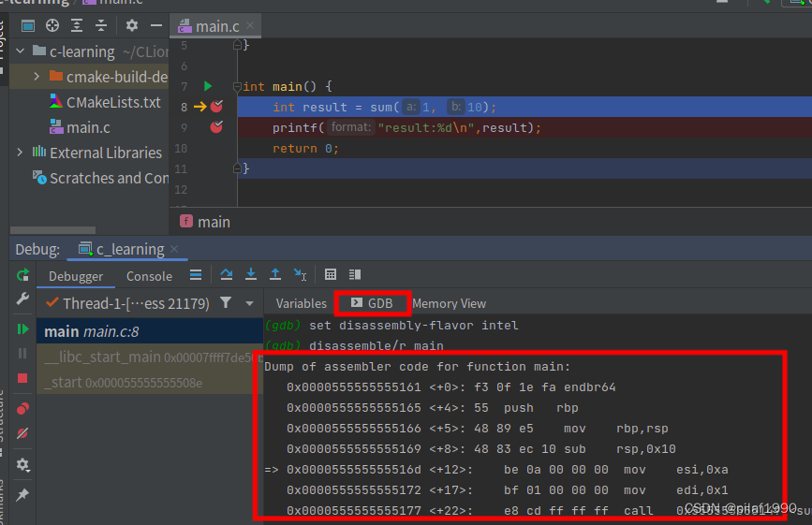Click the Step Into download-arrow icon

coord(251,275)
